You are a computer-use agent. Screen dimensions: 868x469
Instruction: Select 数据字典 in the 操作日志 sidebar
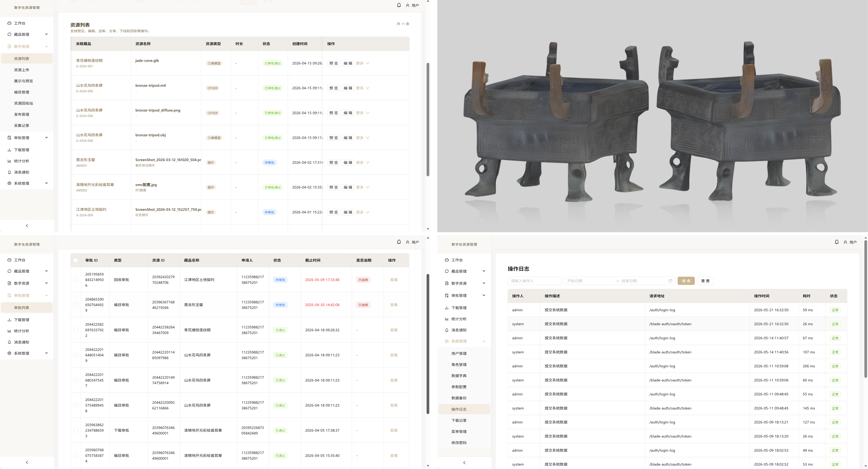coord(459,376)
